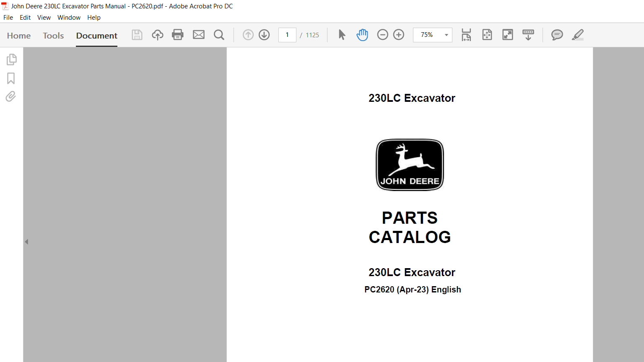Click the Fit One Full Page icon

(x=487, y=35)
